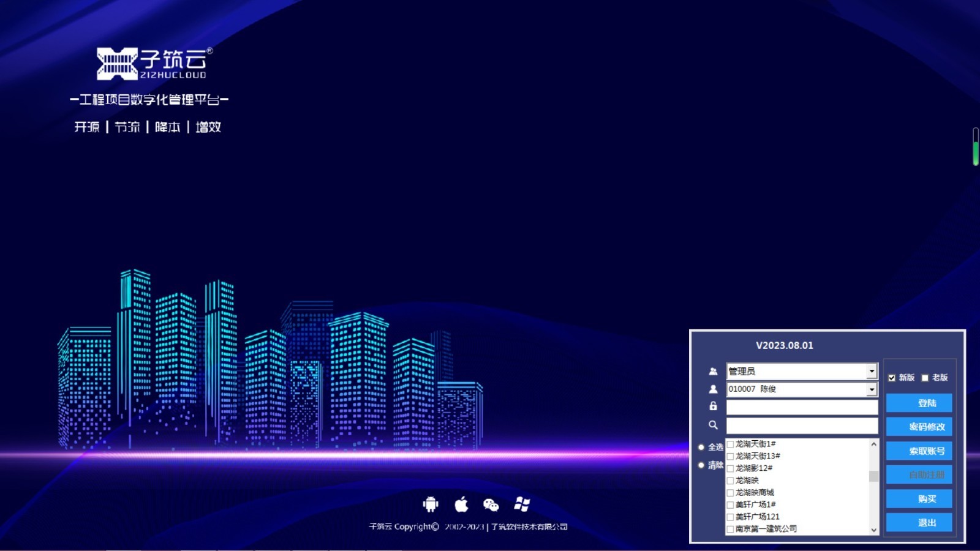
Task: Select the 清除 radio button
Action: click(x=701, y=465)
